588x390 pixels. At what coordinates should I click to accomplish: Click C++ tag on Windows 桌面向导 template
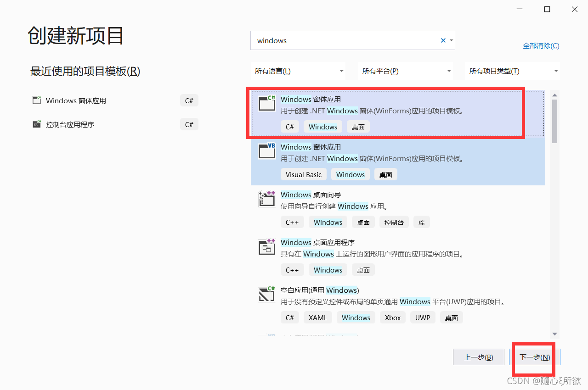coord(292,222)
